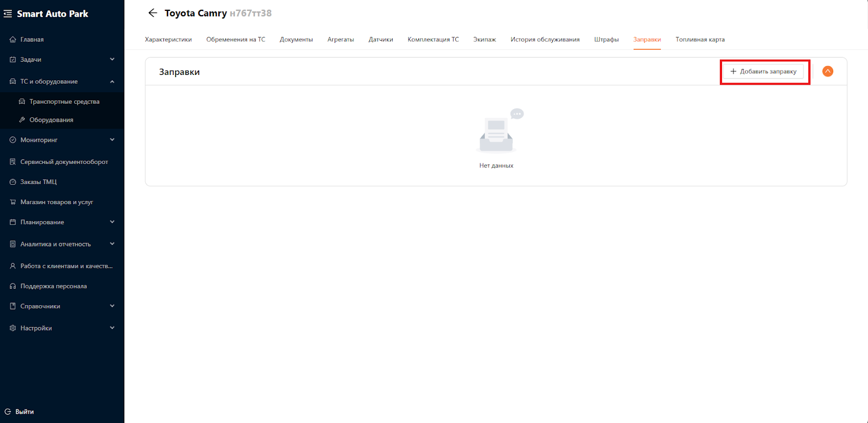Collapse sidebar using the hamburger menu icon
Image resolution: width=868 pixels, height=423 pixels.
(x=8, y=14)
